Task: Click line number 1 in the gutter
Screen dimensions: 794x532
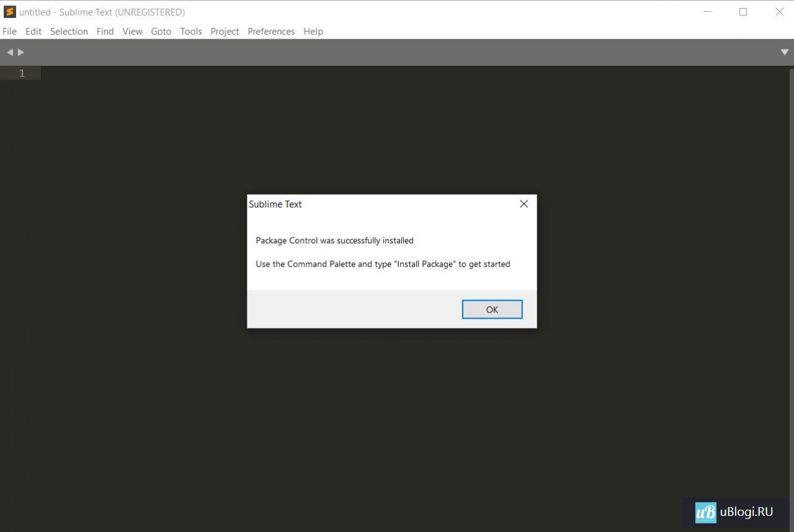Action: tap(22, 73)
